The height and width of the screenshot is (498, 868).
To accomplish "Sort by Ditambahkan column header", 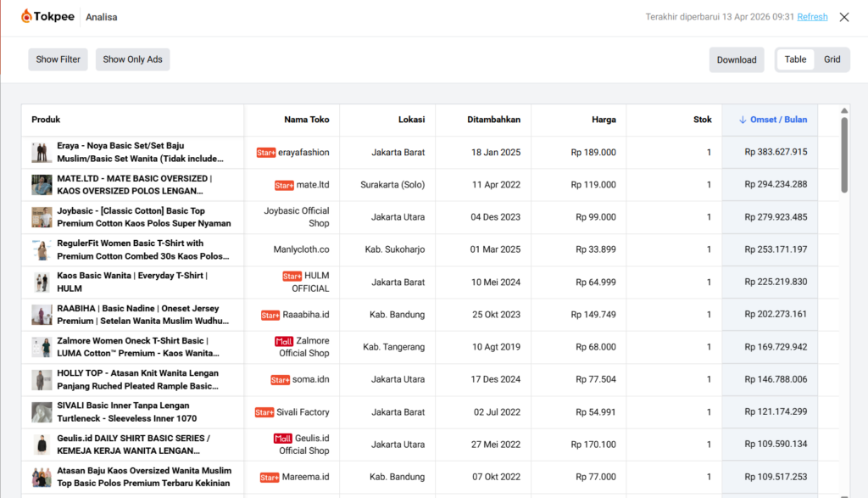I will 493,120.
